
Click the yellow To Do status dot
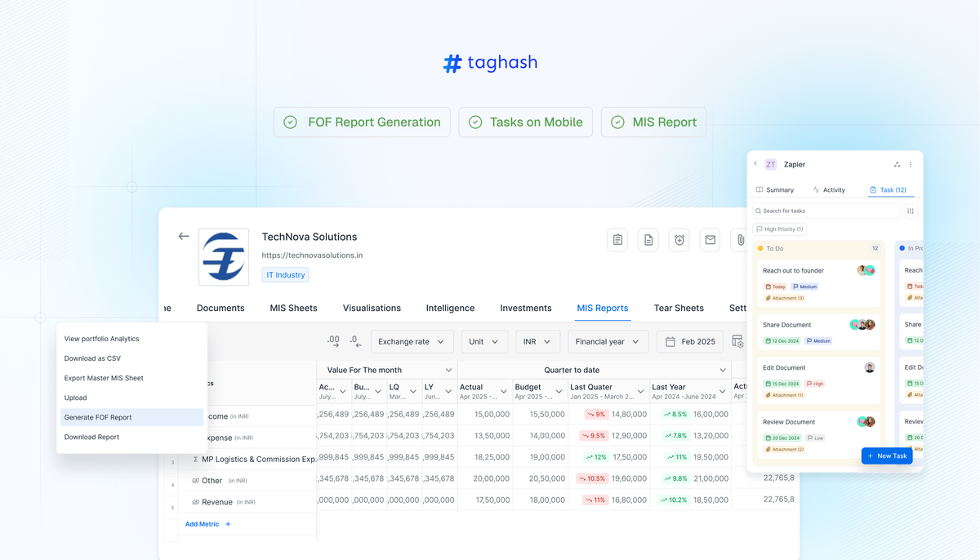pos(762,248)
